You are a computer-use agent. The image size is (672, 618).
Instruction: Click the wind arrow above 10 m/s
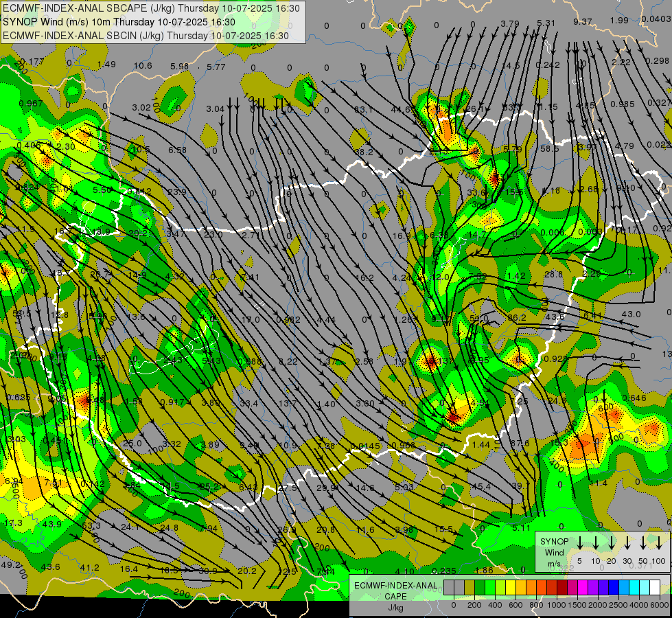[x=596, y=542]
